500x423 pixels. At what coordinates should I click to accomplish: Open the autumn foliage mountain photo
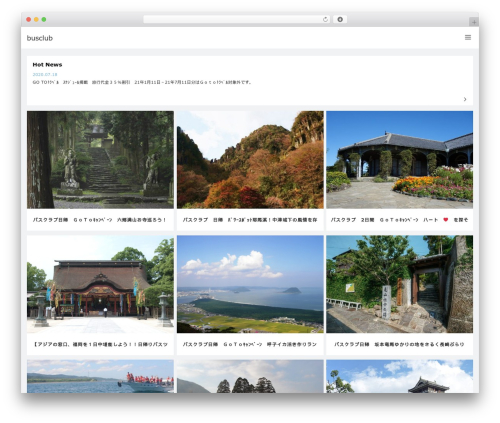250,160
